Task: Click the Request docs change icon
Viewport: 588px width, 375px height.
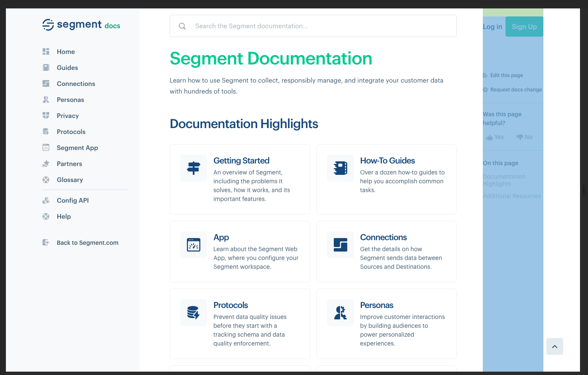Action: (485, 90)
